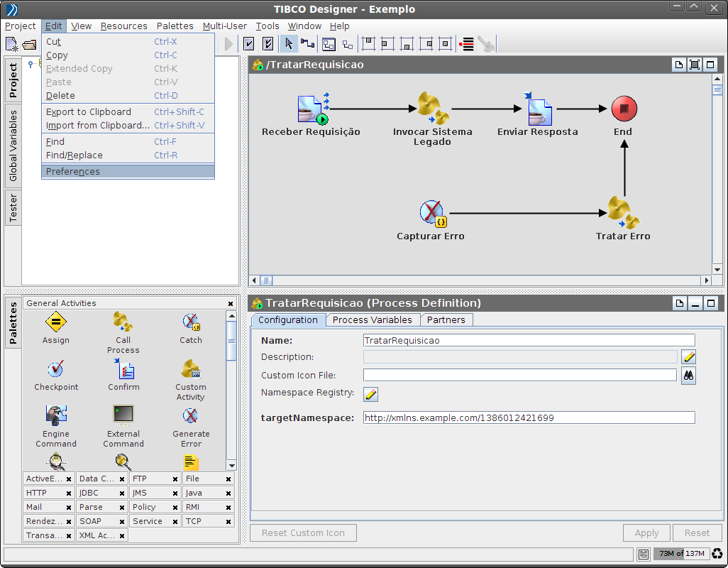Click the Receber Requisição activity icon
This screenshot has width=728, height=568.
click(311, 109)
